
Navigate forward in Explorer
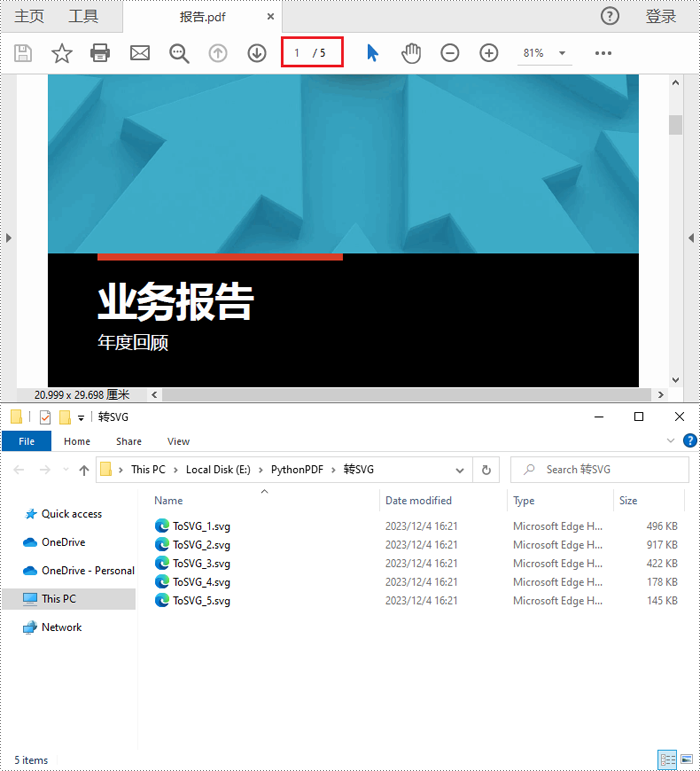click(45, 470)
